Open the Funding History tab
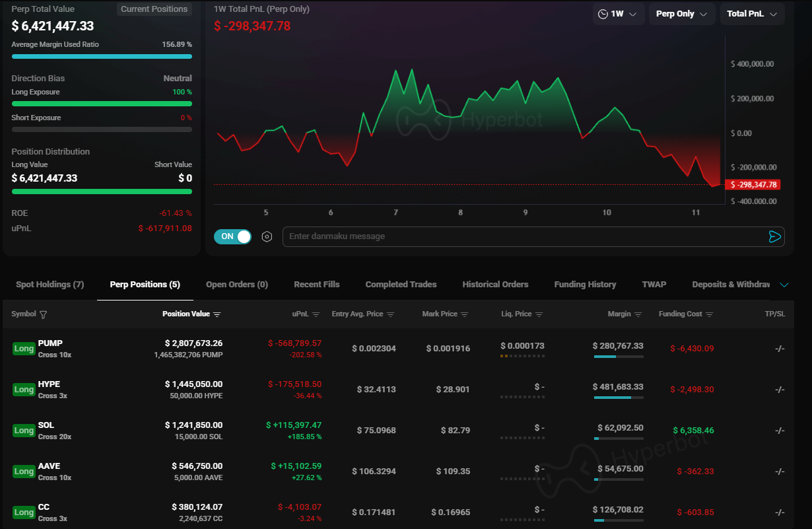 (x=585, y=285)
